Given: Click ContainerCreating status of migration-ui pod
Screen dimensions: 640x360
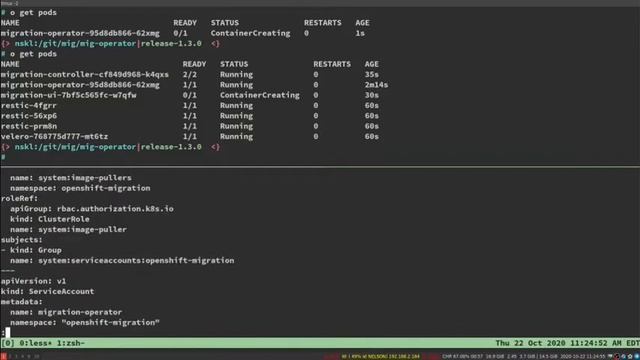Looking at the screenshot, I should (260, 95).
